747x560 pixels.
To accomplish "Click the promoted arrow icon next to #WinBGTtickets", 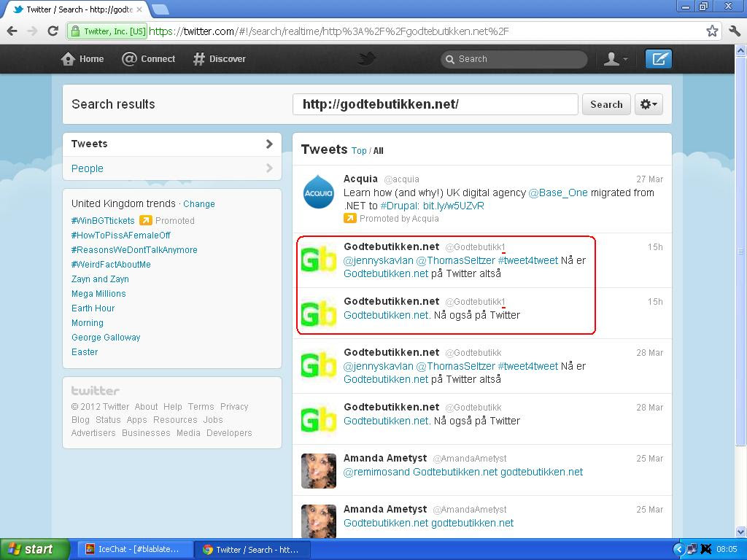I will 145,220.
